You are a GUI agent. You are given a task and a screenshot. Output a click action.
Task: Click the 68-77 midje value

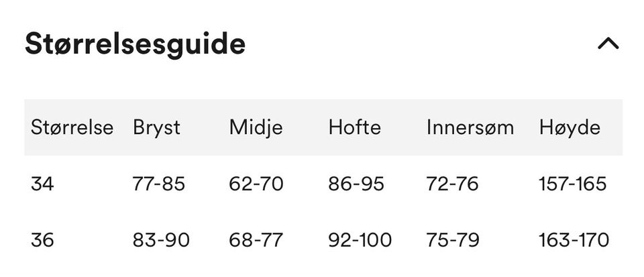click(256, 240)
